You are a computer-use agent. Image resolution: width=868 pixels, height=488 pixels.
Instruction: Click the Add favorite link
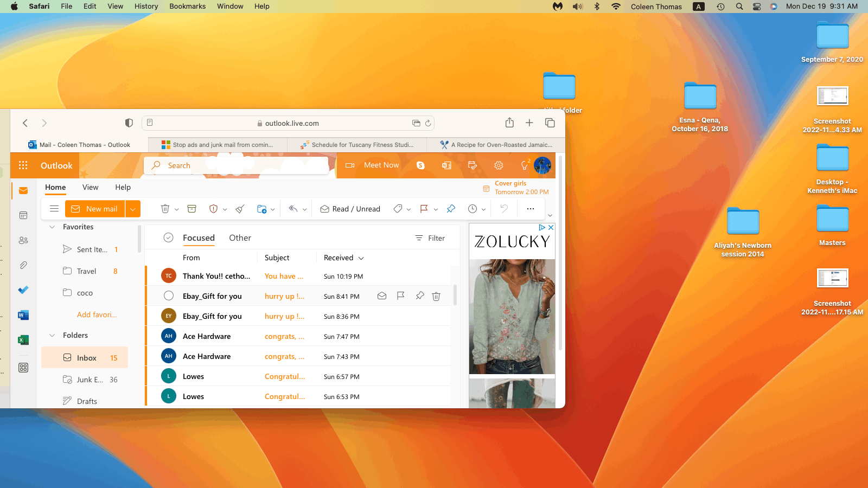coord(97,314)
